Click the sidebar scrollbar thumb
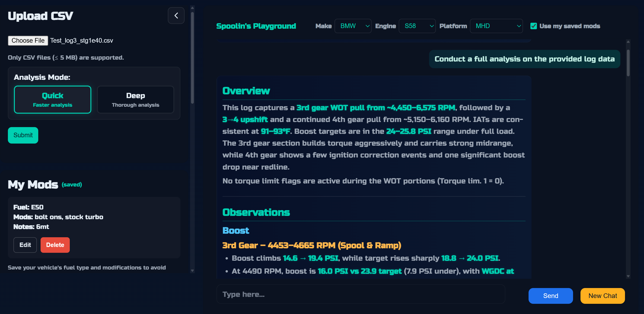This screenshot has height=314, width=644. pyautogui.click(x=192, y=58)
